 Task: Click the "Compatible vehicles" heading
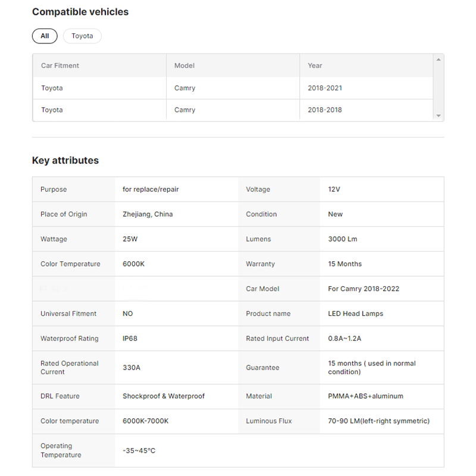pyautogui.click(x=80, y=12)
